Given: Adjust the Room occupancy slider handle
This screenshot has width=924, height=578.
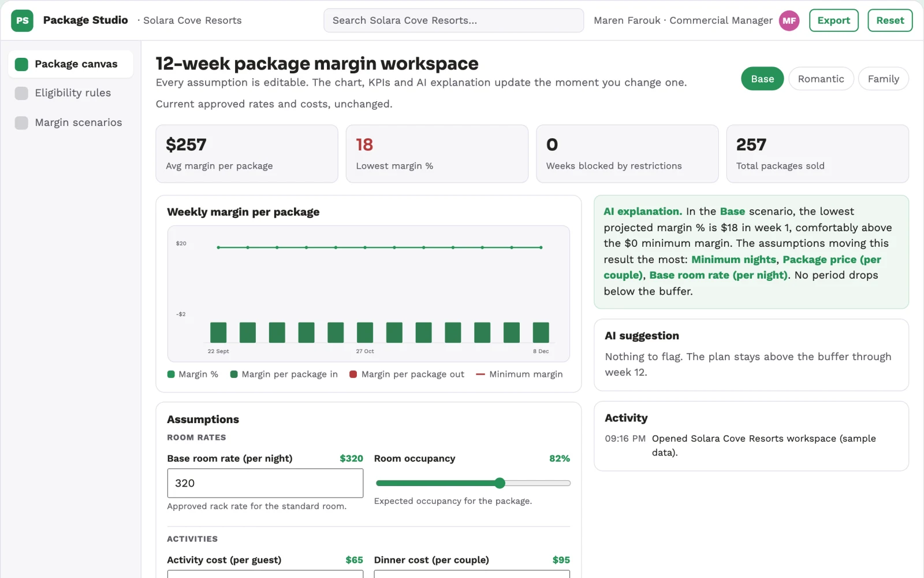Looking at the screenshot, I should (500, 483).
